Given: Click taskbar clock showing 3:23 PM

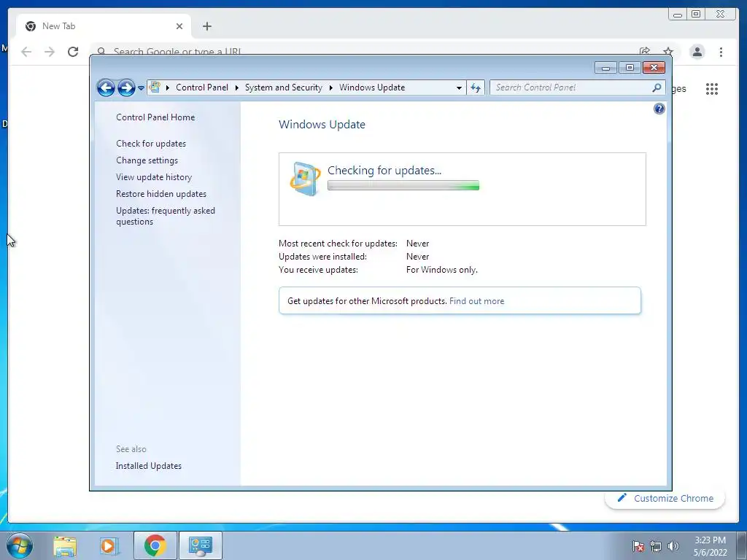Looking at the screenshot, I should pos(710,546).
